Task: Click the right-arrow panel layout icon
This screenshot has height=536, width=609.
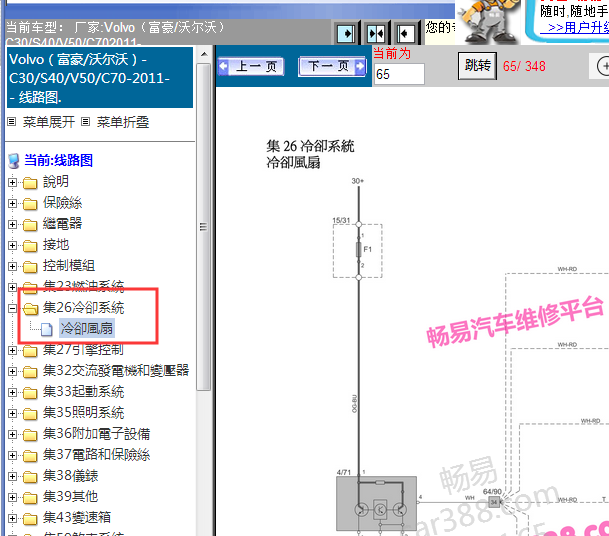Action: (x=346, y=33)
